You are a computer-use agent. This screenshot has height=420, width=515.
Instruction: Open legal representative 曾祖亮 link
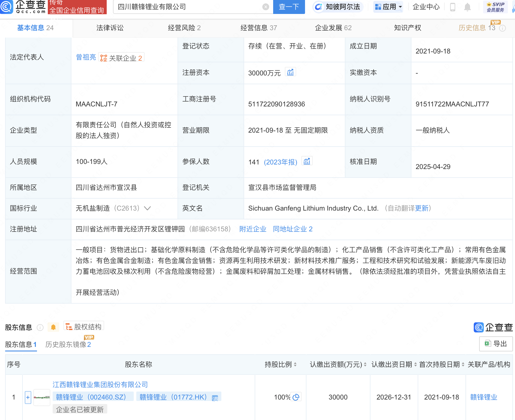pyautogui.click(x=86, y=57)
